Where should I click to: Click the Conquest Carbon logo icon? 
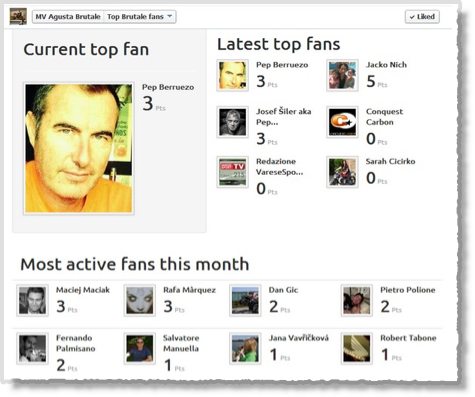342,122
